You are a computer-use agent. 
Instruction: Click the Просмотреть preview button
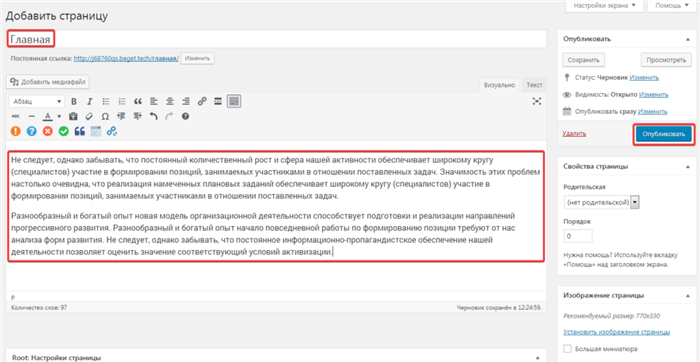[666, 59]
